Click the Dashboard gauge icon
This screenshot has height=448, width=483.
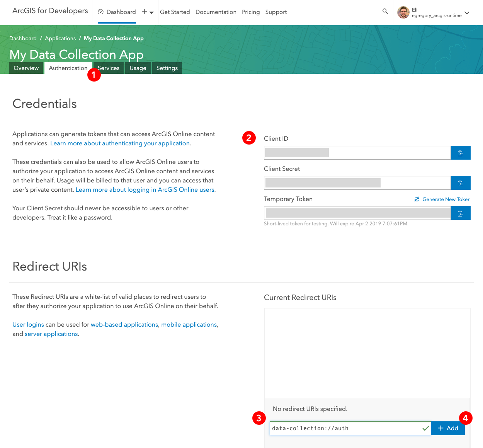point(100,12)
